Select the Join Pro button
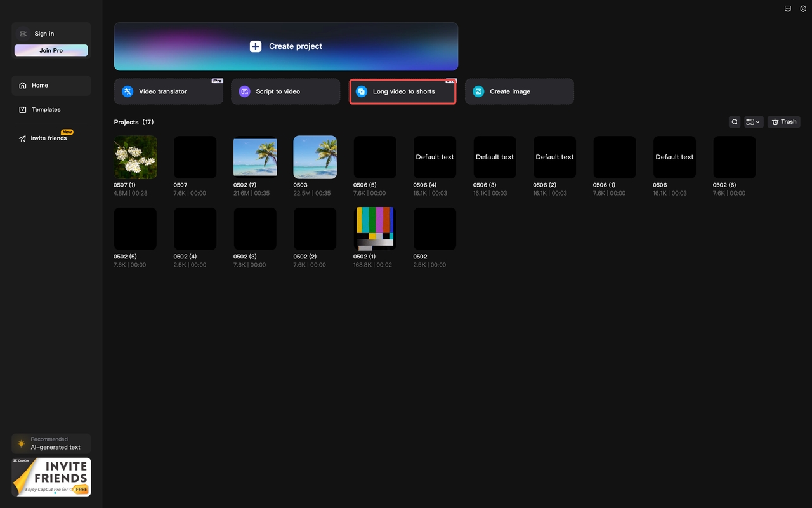Screen dimensions: 812x508 pyautogui.click(x=51, y=50)
